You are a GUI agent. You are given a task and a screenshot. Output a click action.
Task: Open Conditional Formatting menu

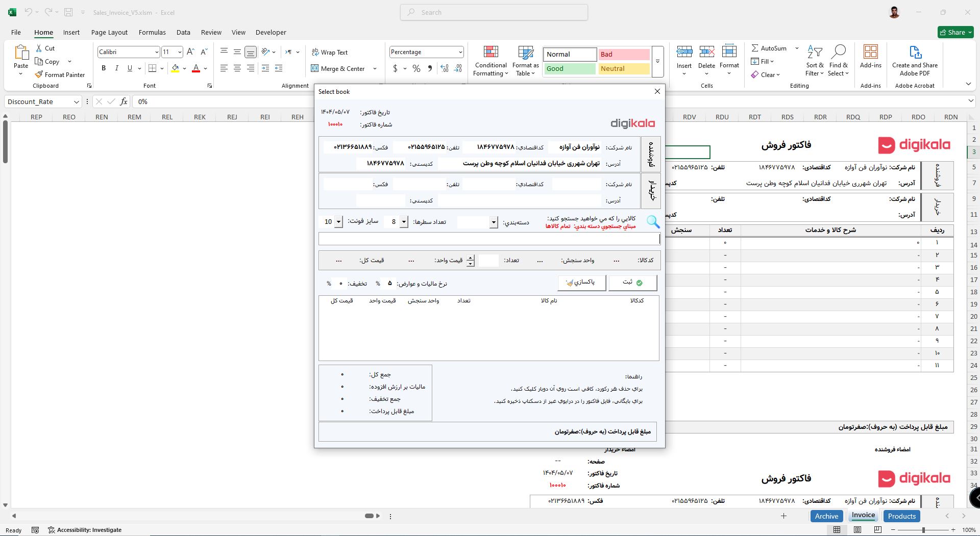(491, 61)
